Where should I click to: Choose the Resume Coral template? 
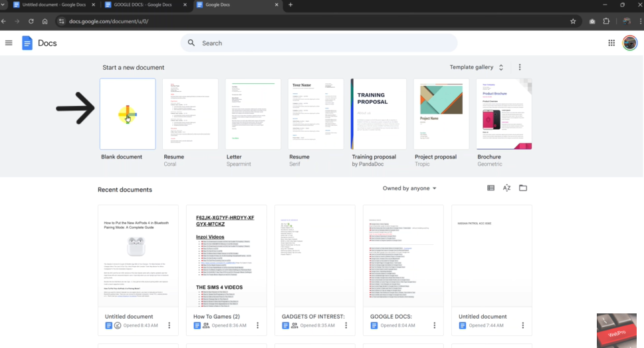click(190, 114)
